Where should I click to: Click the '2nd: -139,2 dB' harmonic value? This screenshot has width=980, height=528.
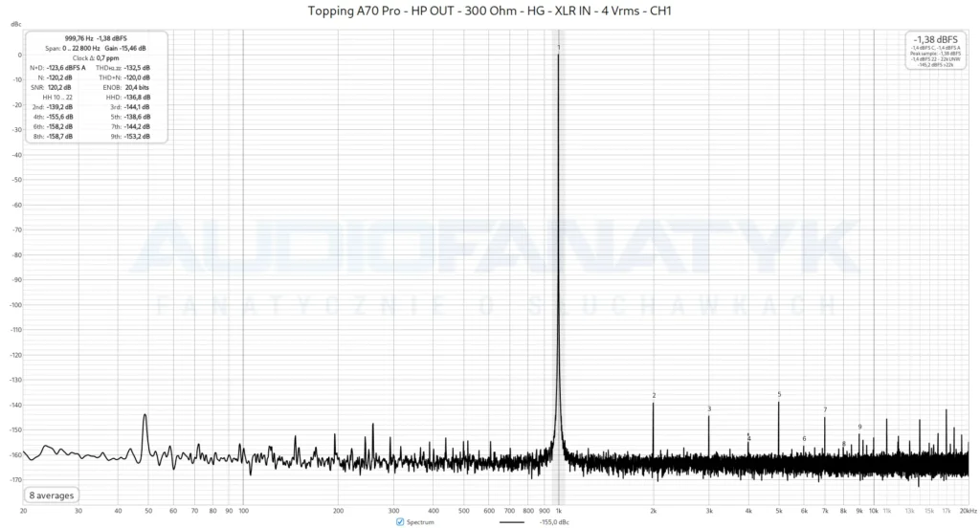click(x=53, y=107)
